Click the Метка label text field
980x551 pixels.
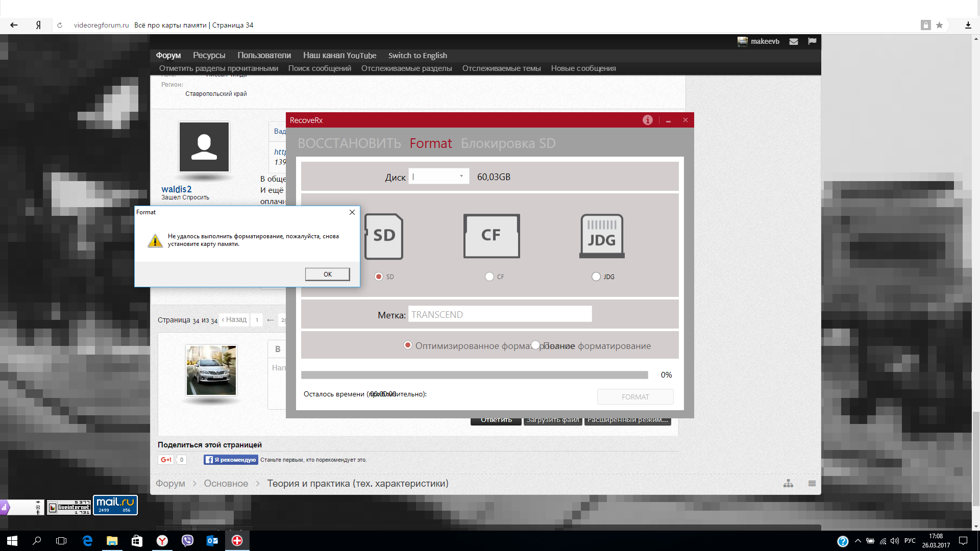(x=499, y=314)
